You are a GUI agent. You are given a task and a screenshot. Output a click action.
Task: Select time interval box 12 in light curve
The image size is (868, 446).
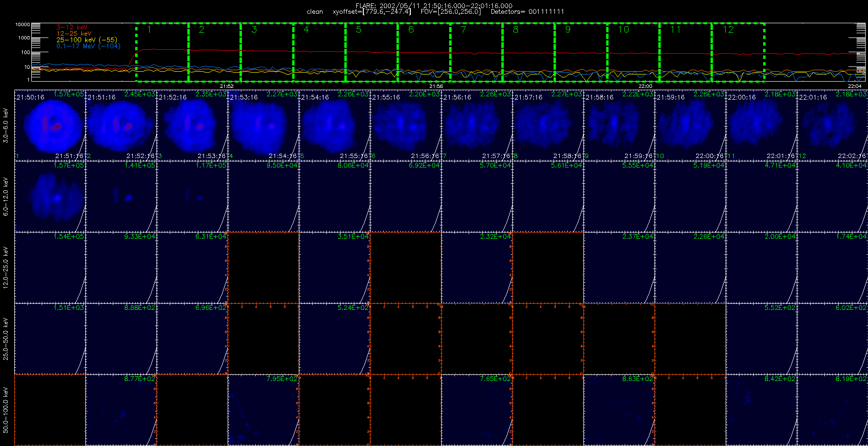pyautogui.click(x=738, y=52)
